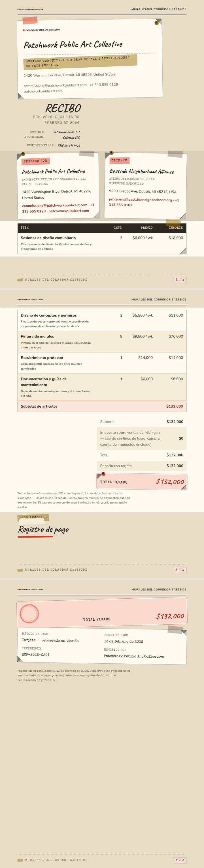Click the gray tape on the payment details card
This screenshot has height=868, width=204.
pos(175,630)
